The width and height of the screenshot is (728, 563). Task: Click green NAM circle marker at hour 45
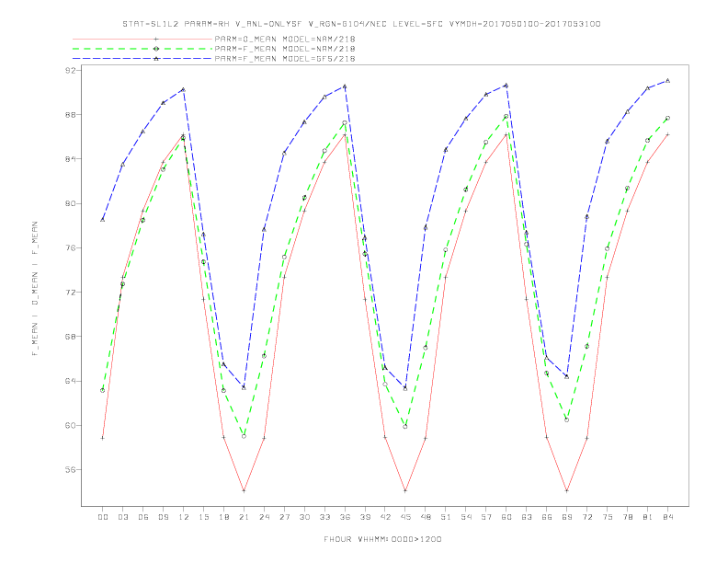point(405,427)
